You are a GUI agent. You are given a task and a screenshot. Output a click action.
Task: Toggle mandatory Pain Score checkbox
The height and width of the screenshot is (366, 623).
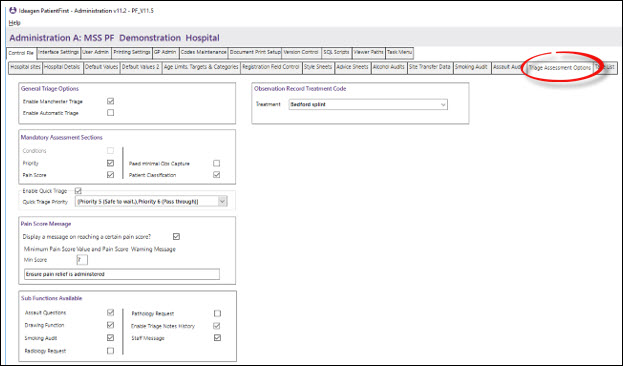point(110,175)
